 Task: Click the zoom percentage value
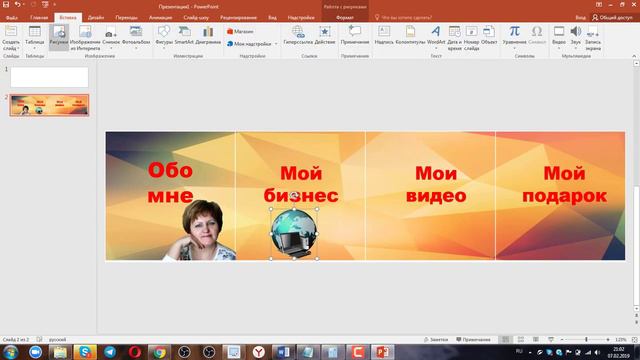click(x=620, y=339)
